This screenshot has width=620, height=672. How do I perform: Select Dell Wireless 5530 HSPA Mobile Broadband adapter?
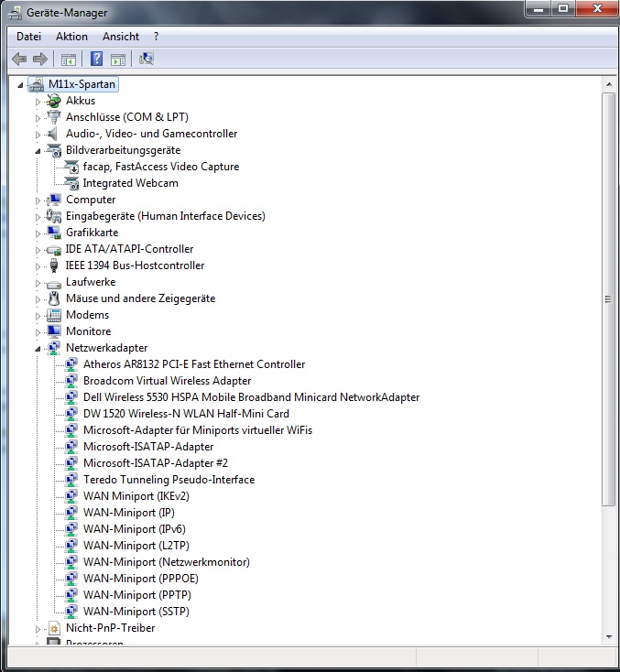coord(251,397)
